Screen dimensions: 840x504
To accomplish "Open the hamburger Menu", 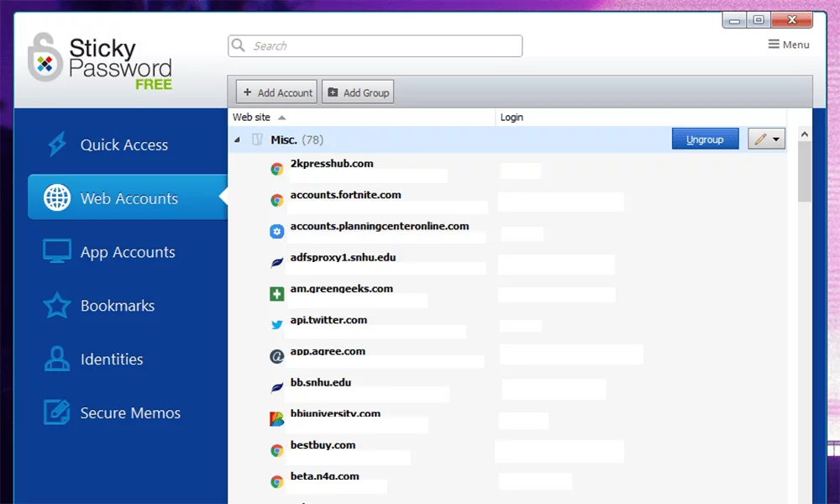I will [x=789, y=45].
